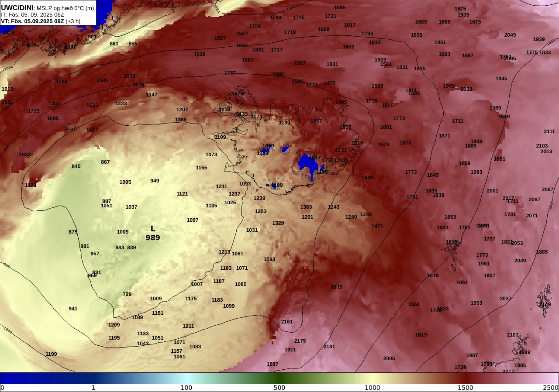Click the height value 957

95,254
